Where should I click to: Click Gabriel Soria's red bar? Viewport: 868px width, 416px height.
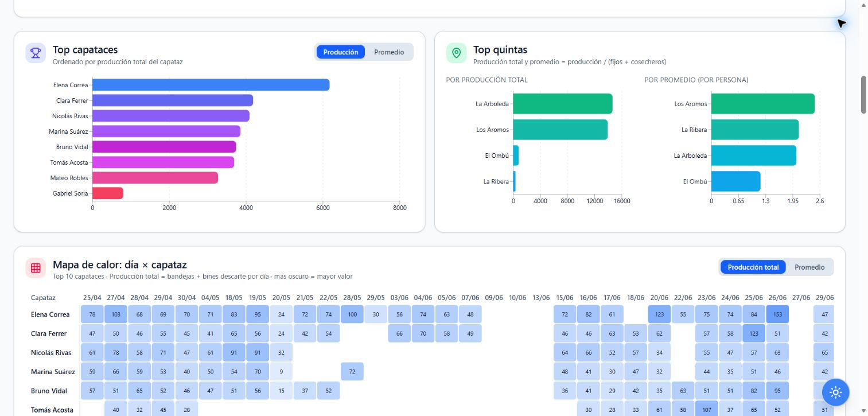pos(108,193)
